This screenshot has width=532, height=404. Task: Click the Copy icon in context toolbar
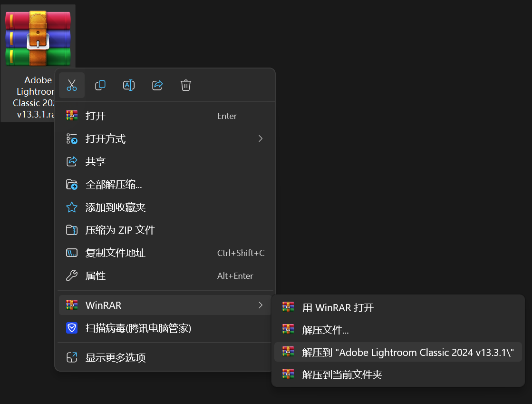coord(100,85)
